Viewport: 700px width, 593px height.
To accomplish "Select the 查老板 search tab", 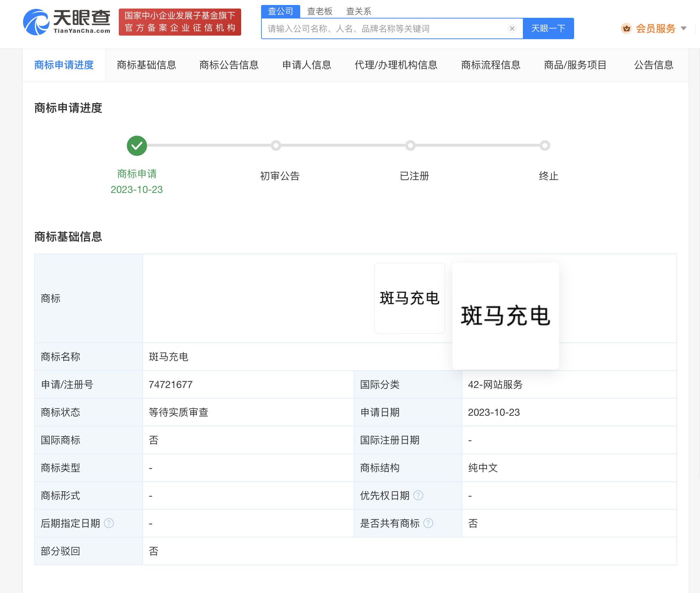I will pyautogui.click(x=320, y=11).
